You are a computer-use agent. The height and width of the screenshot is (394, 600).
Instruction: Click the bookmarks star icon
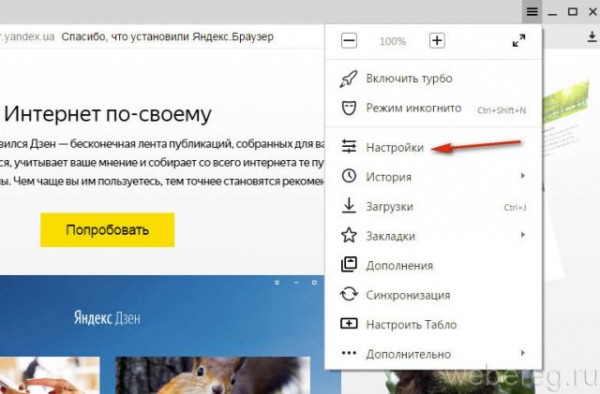(349, 235)
